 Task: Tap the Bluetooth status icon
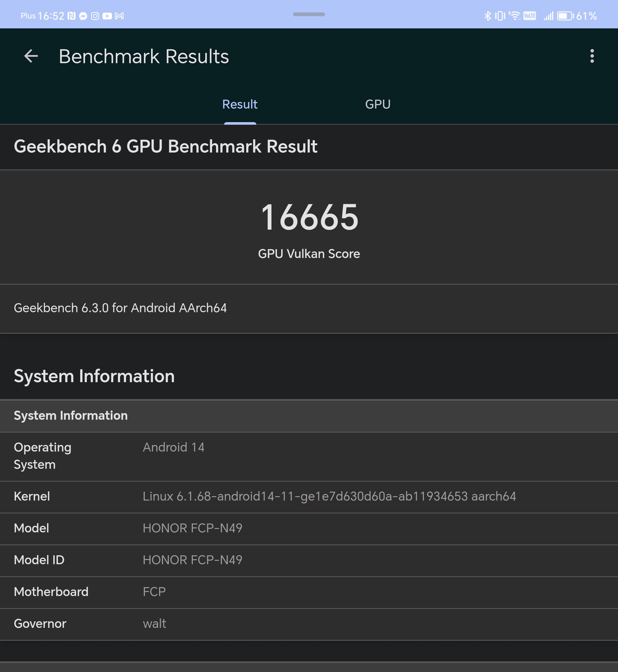(487, 16)
